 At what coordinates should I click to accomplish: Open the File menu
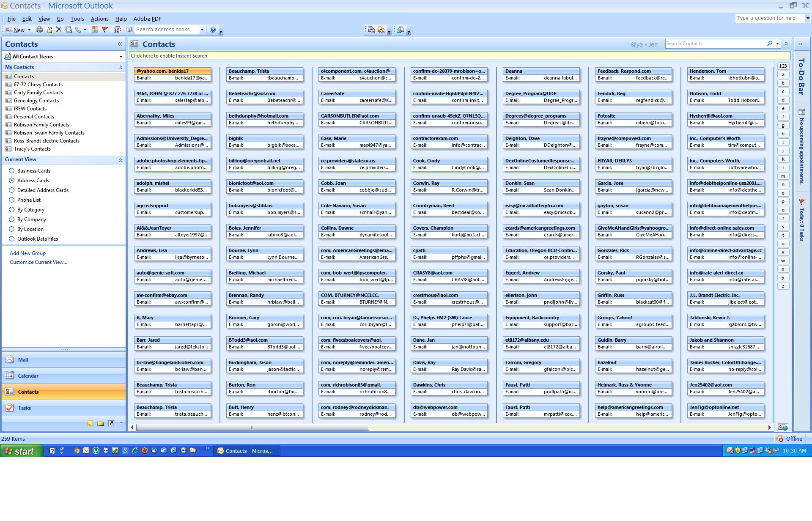pos(11,18)
